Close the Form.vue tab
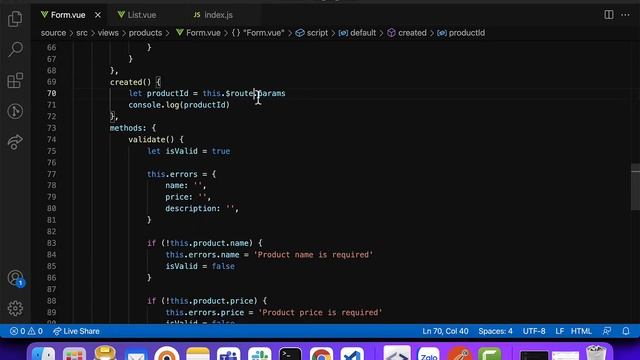The width and height of the screenshot is (640, 360). click(98, 15)
